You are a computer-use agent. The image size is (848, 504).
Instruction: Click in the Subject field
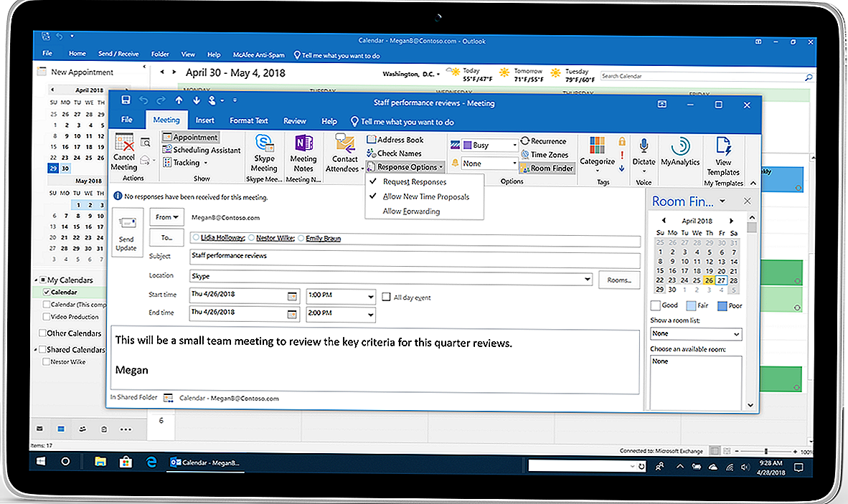[414, 258]
